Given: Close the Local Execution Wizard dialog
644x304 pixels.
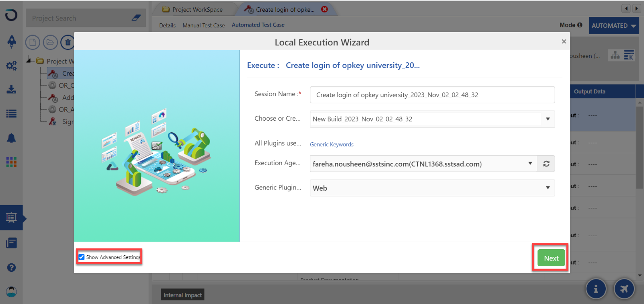Looking at the screenshot, I should point(564,41).
